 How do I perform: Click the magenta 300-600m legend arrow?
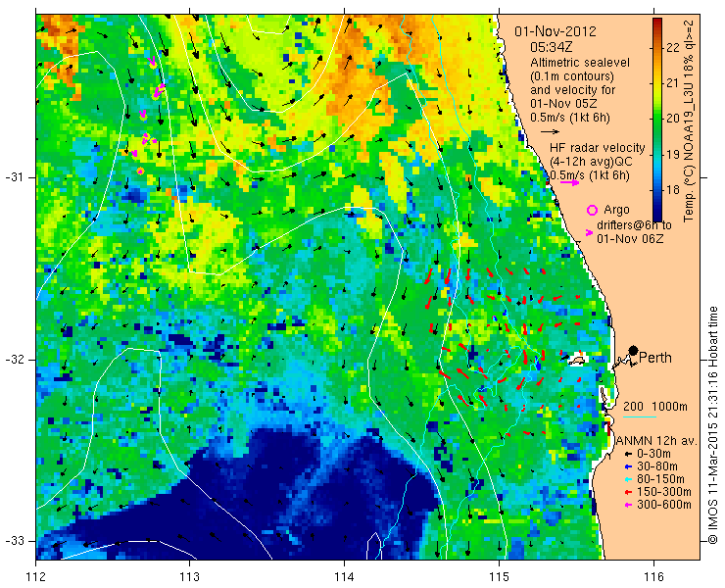click(628, 505)
